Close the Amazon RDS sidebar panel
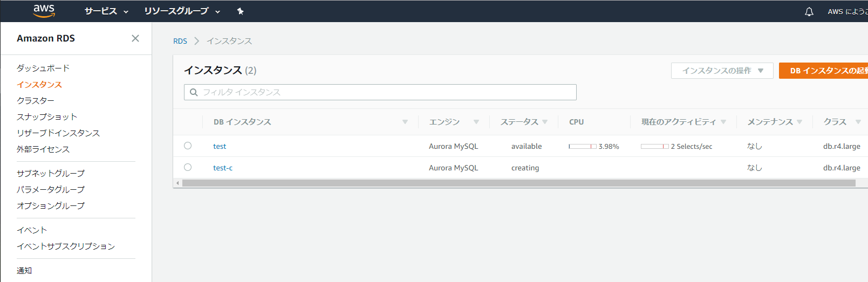868x282 pixels. pos(135,38)
